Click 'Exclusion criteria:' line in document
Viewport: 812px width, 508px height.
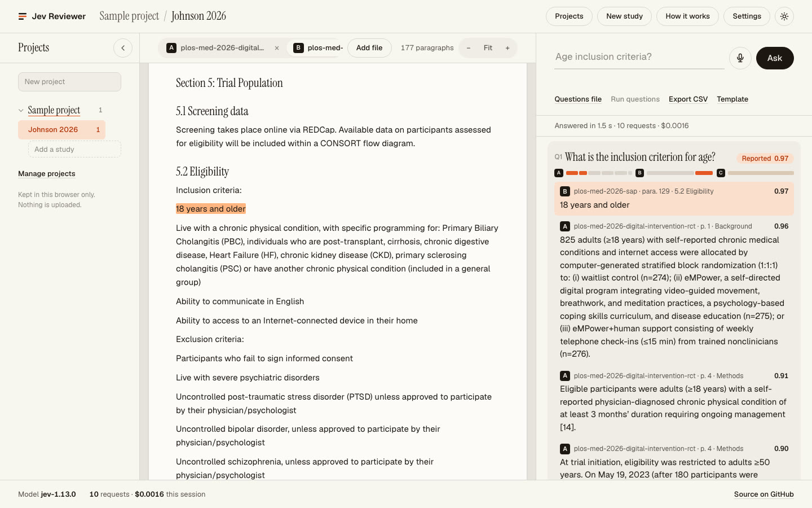point(210,339)
